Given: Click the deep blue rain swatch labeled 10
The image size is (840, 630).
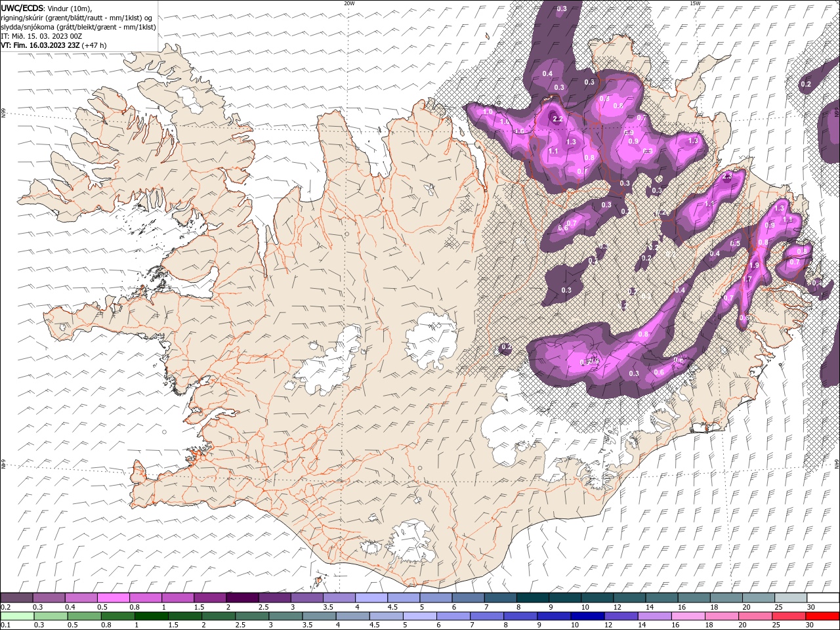Looking at the screenshot, I should tap(587, 616).
